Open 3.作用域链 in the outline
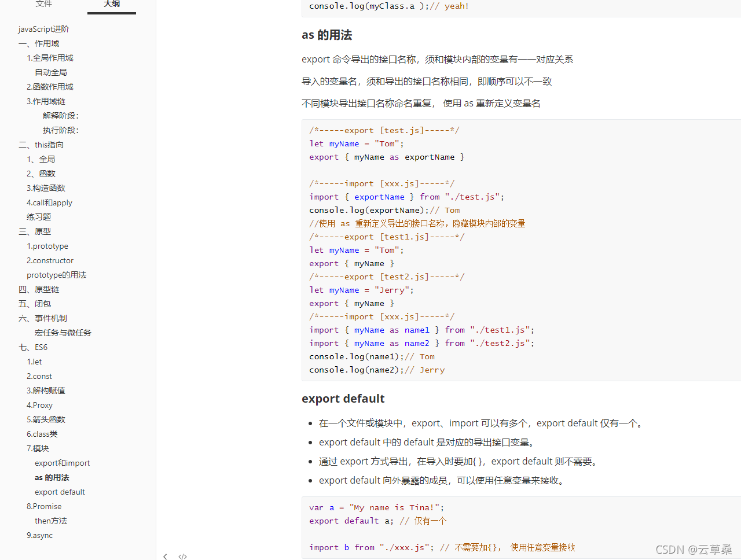This screenshot has width=741, height=560. 46,101
